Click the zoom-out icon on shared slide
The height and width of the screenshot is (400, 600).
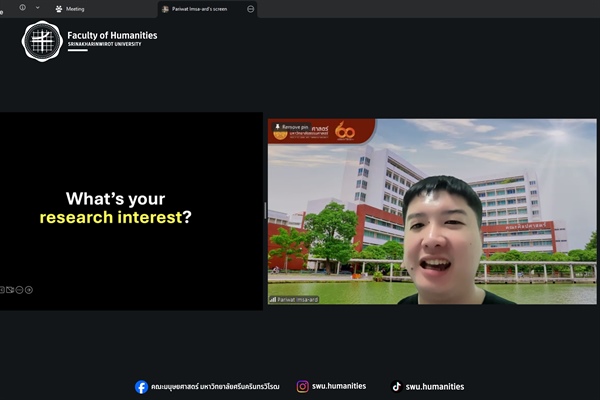click(19, 290)
